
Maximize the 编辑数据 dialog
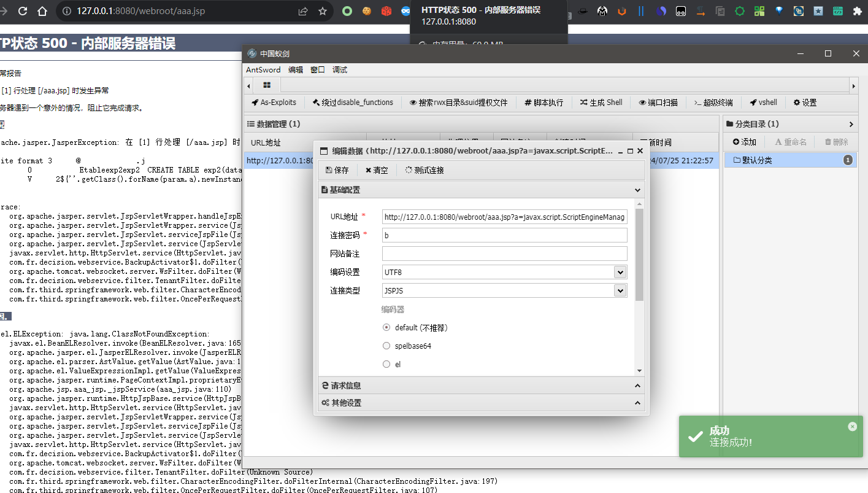tap(630, 150)
